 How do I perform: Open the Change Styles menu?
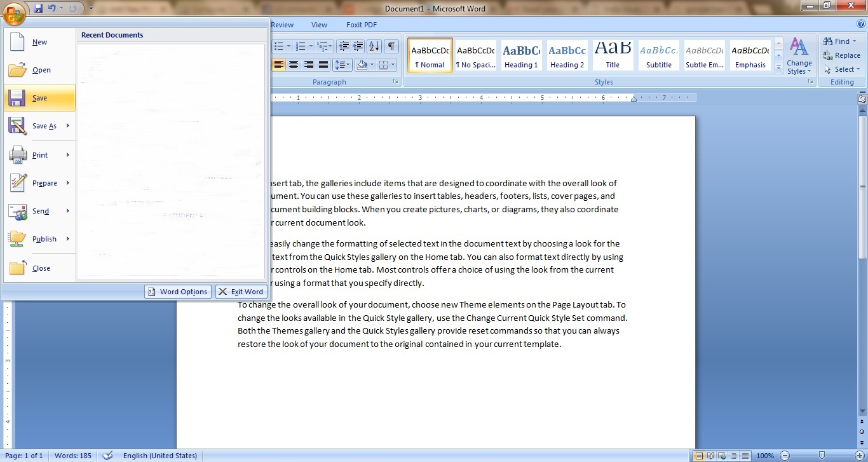click(799, 57)
